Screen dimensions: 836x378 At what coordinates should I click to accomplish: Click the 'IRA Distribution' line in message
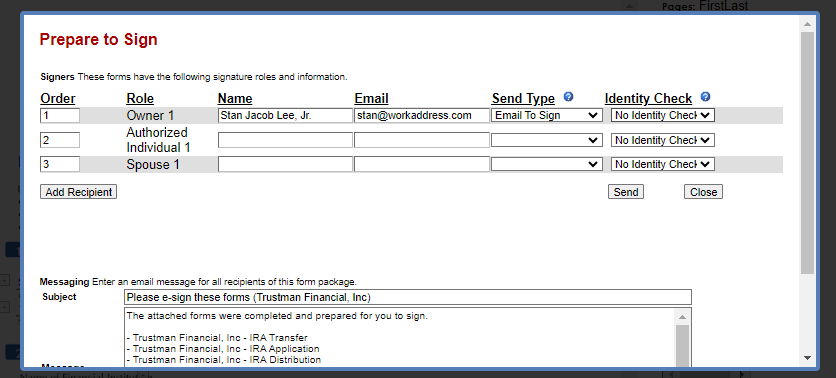click(x=224, y=360)
